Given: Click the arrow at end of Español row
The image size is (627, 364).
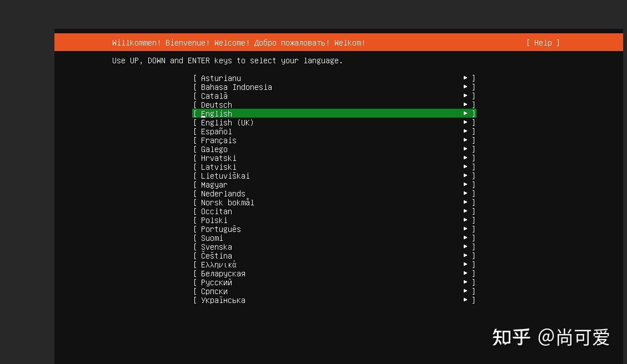Looking at the screenshot, I should [465, 131].
